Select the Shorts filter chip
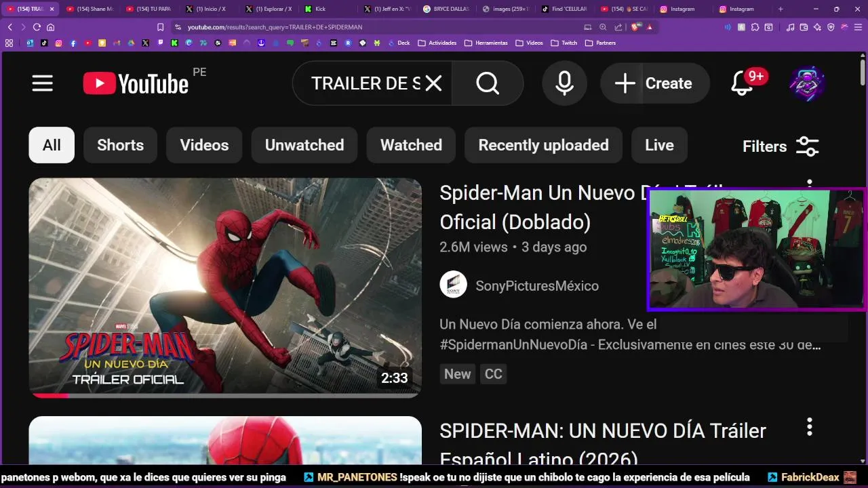The width and height of the screenshot is (868, 488). point(120,145)
